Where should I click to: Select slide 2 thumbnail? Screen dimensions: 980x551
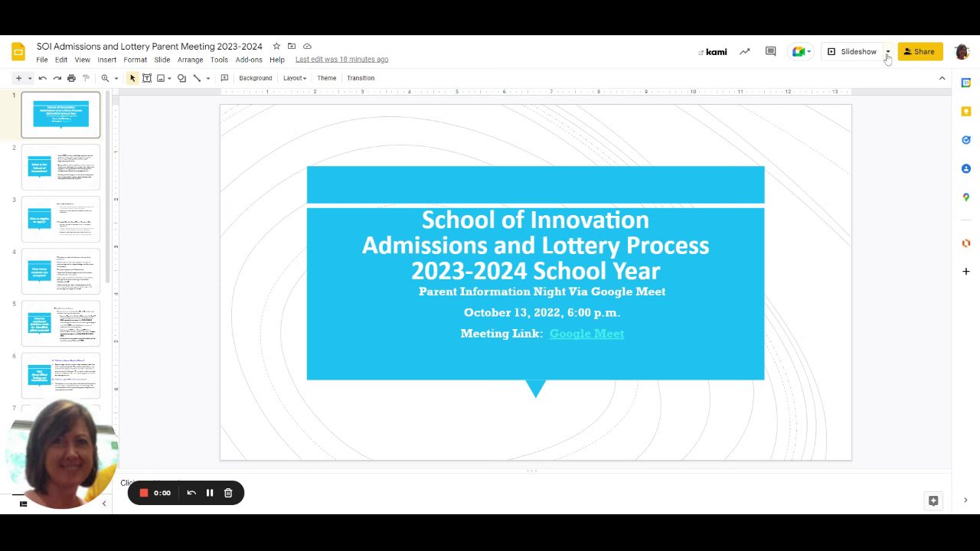point(60,167)
